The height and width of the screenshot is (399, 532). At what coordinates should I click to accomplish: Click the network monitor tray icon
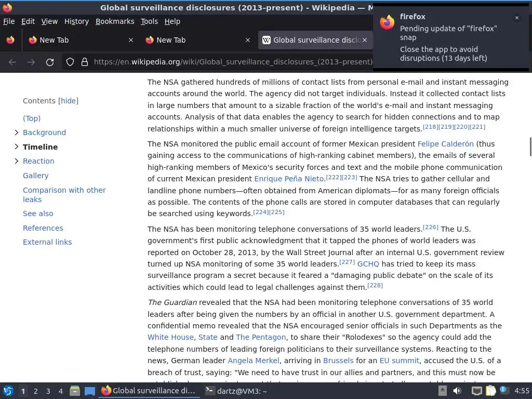pyautogui.click(x=477, y=391)
